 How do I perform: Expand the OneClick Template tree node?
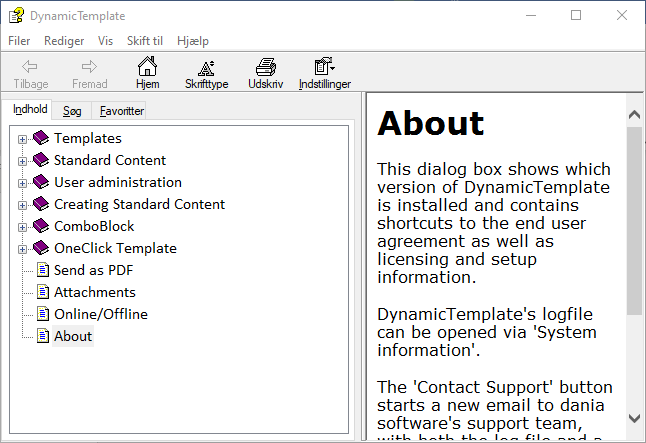22,249
